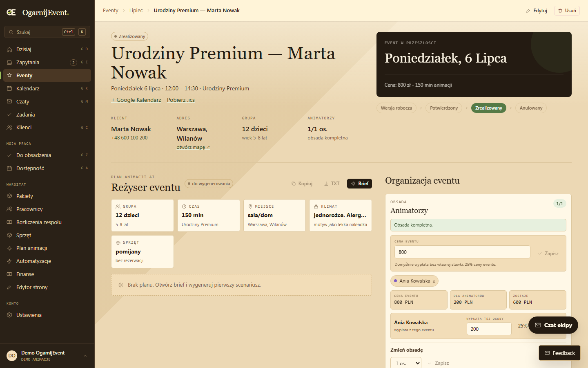Switch event status to Wersja robocza
588x368 pixels.
pos(396,108)
